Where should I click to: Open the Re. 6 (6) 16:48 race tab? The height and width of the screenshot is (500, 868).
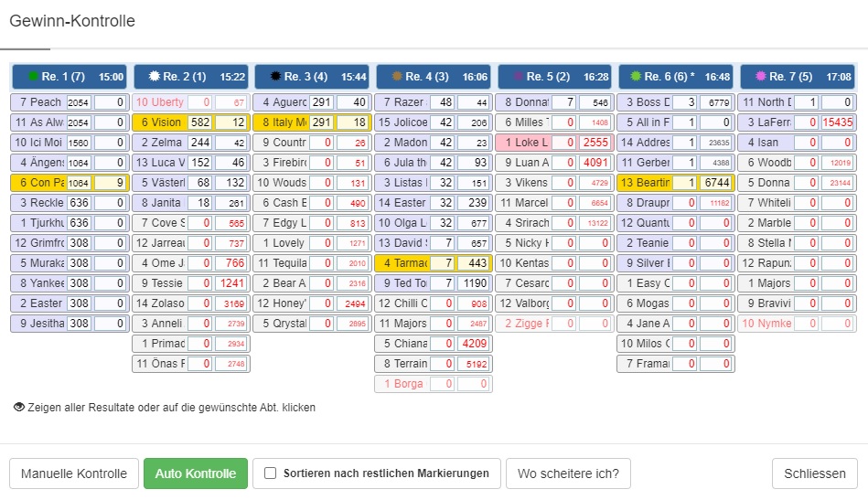pyautogui.click(x=676, y=77)
